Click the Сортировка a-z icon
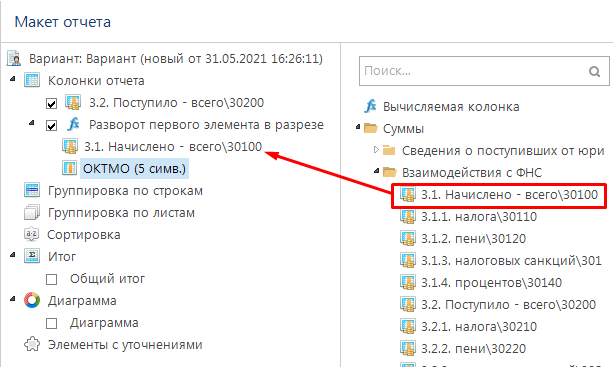613x367 pixels. 31,235
